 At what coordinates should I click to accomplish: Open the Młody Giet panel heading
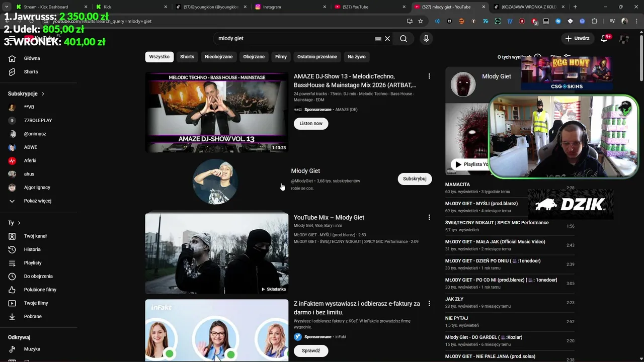(496, 76)
